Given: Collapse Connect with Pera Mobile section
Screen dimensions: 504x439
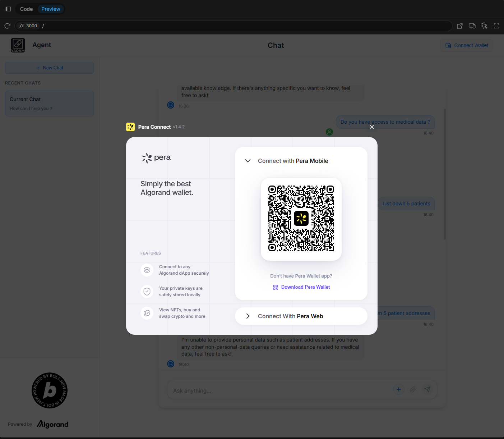Looking at the screenshot, I should pos(301,161).
